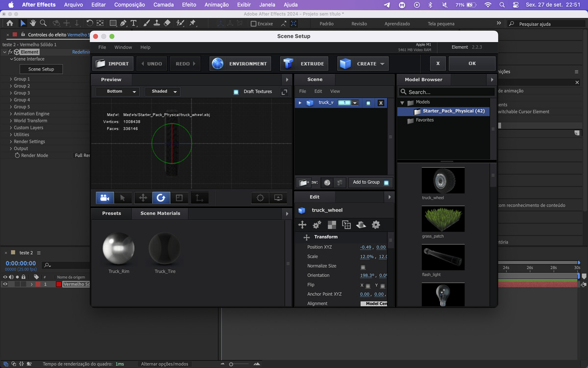The image size is (588, 368).
Task: Switch to the Presets tab
Action: (112, 213)
